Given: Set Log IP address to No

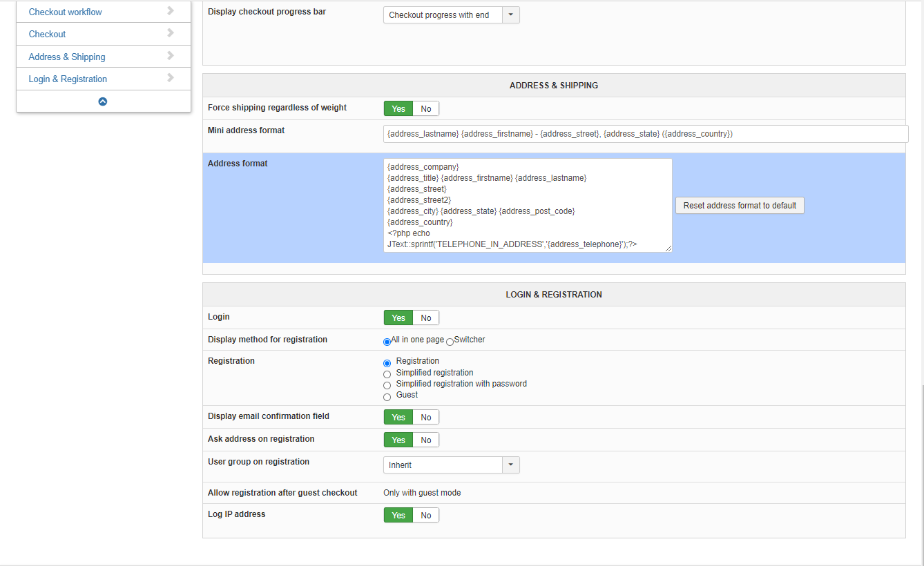Looking at the screenshot, I should (425, 516).
